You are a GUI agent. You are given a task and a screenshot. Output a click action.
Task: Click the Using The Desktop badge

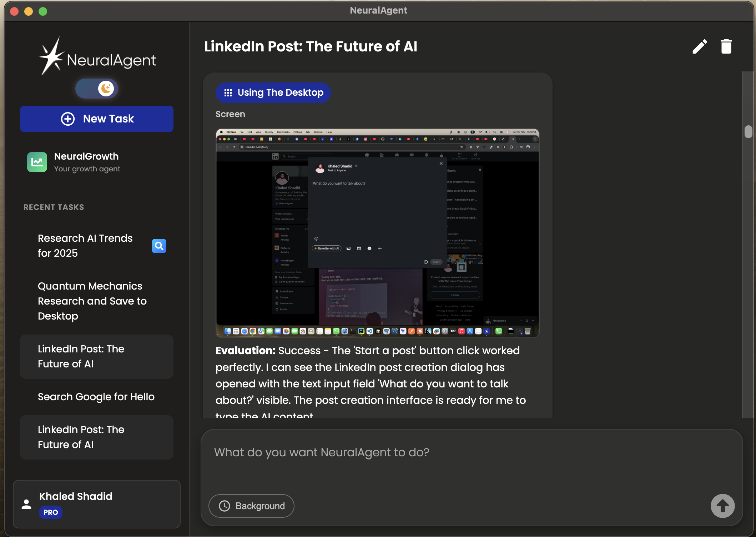pos(273,93)
